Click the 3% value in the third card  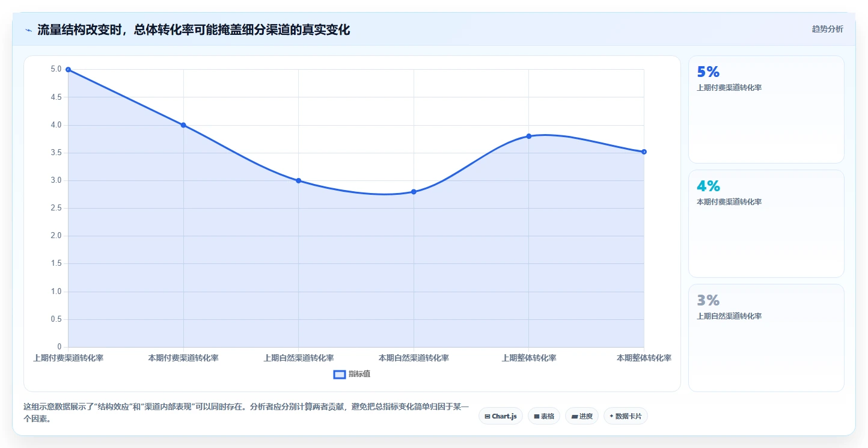[708, 300]
